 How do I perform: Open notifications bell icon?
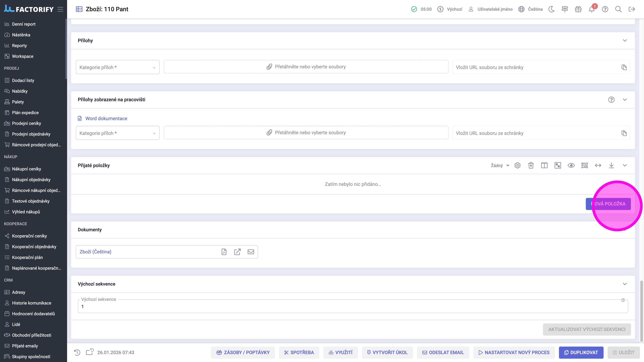coord(591,9)
